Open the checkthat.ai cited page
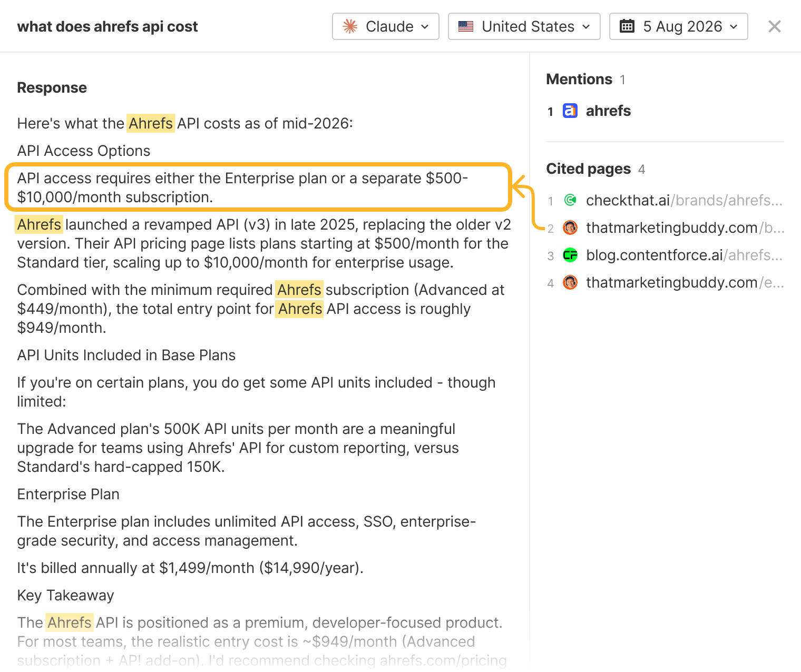The width and height of the screenshot is (801, 672). coord(684,200)
